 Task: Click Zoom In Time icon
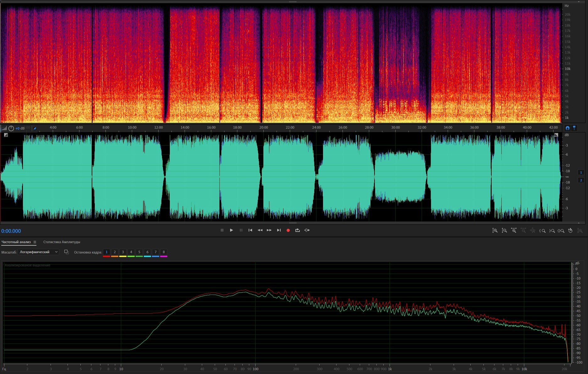(514, 231)
